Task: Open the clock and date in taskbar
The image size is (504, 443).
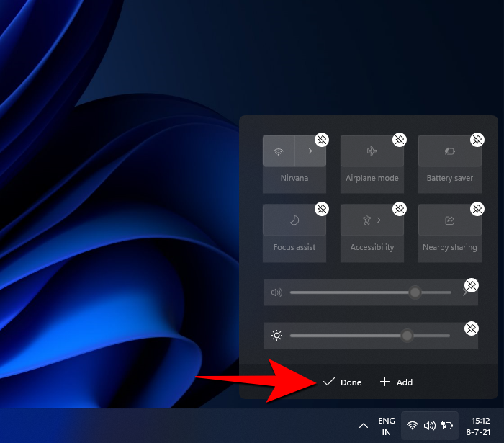Action: coord(479,426)
